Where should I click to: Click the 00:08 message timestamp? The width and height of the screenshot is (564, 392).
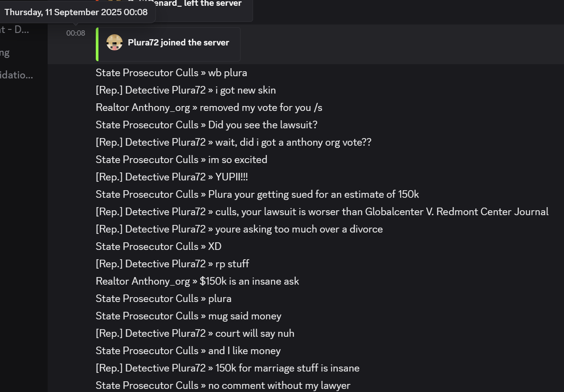tap(76, 33)
